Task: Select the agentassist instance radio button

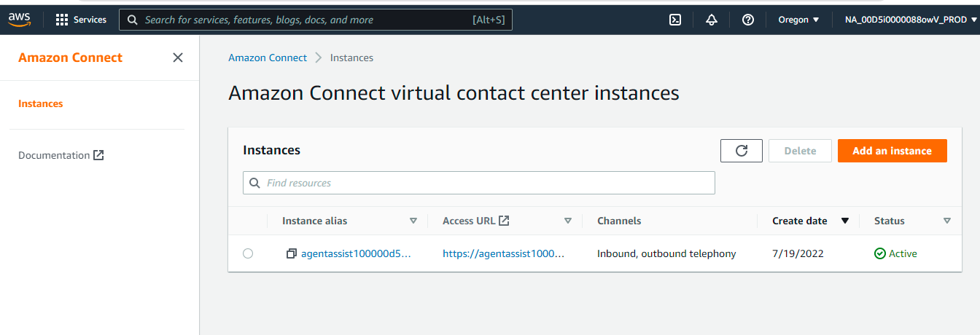Action: pos(248,253)
